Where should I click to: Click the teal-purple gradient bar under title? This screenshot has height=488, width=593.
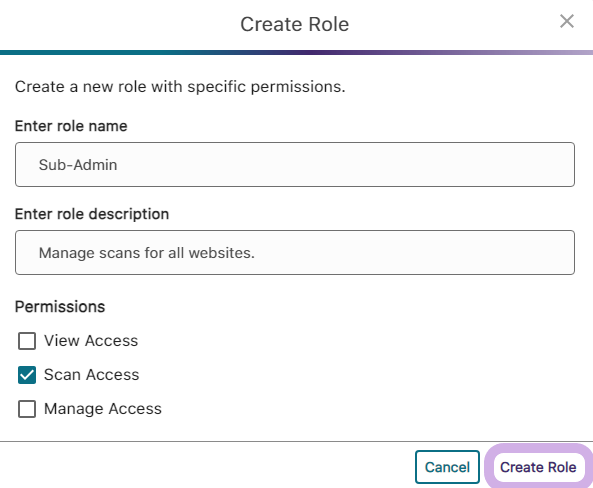click(x=296, y=52)
